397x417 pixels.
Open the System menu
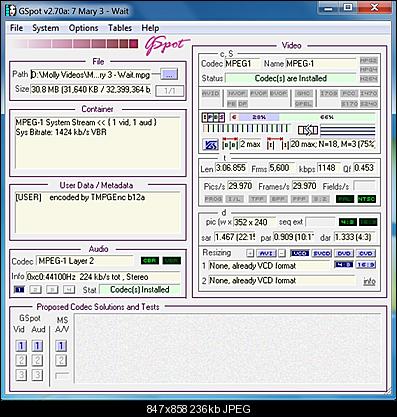[46, 28]
